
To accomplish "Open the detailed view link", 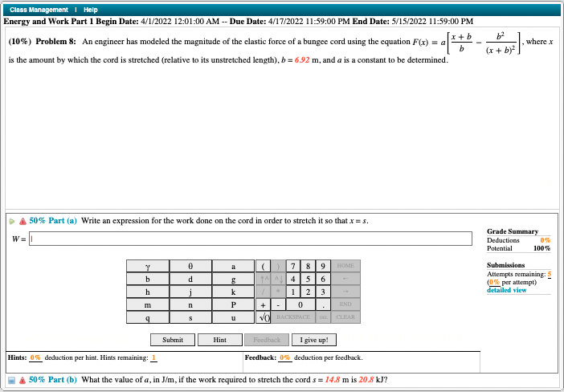I will coord(506,290).
